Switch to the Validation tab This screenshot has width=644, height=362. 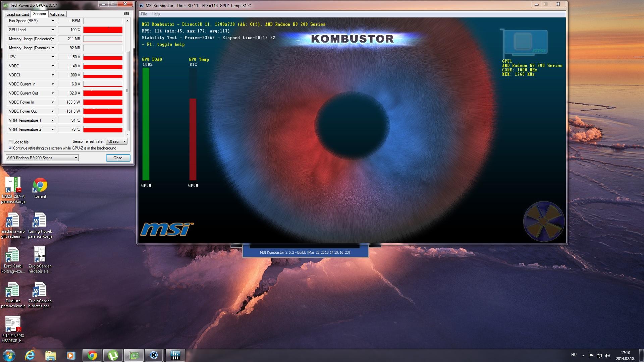[x=57, y=14]
